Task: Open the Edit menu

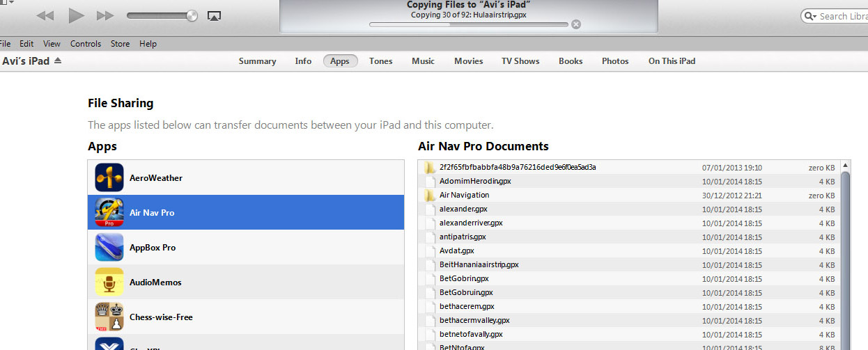Action: coord(26,43)
